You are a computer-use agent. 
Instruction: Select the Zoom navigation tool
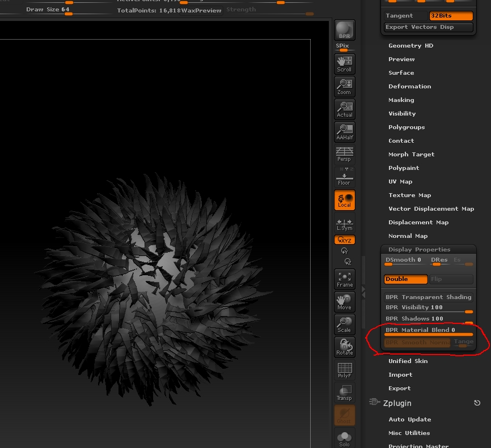(x=345, y=87)
